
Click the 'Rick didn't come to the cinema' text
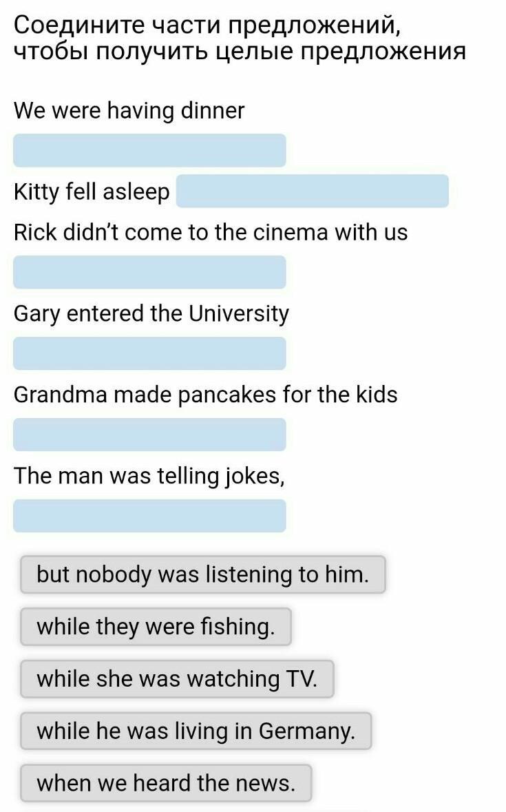click(x=210, y=232)
